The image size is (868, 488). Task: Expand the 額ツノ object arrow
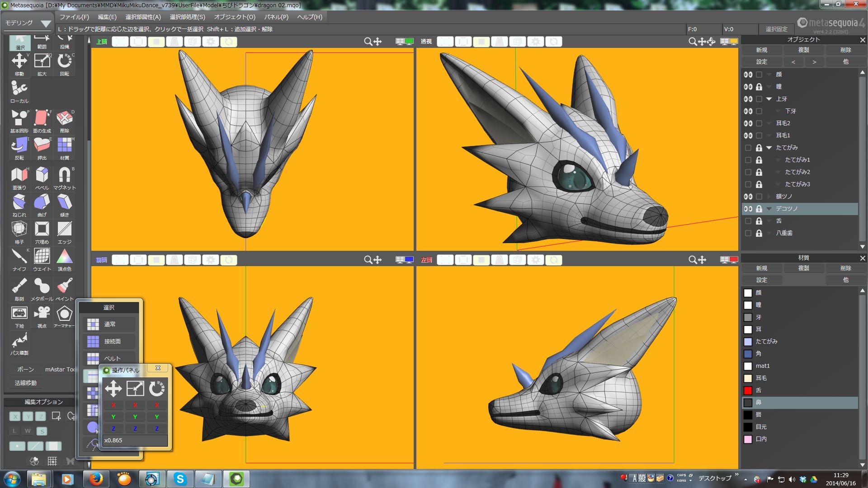tap(769, 197)
